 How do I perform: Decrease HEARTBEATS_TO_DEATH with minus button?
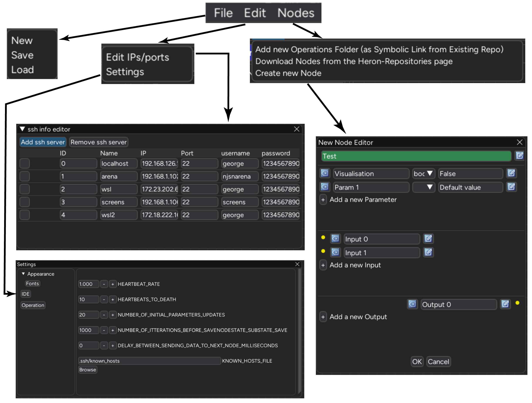(x=104, y=300)
